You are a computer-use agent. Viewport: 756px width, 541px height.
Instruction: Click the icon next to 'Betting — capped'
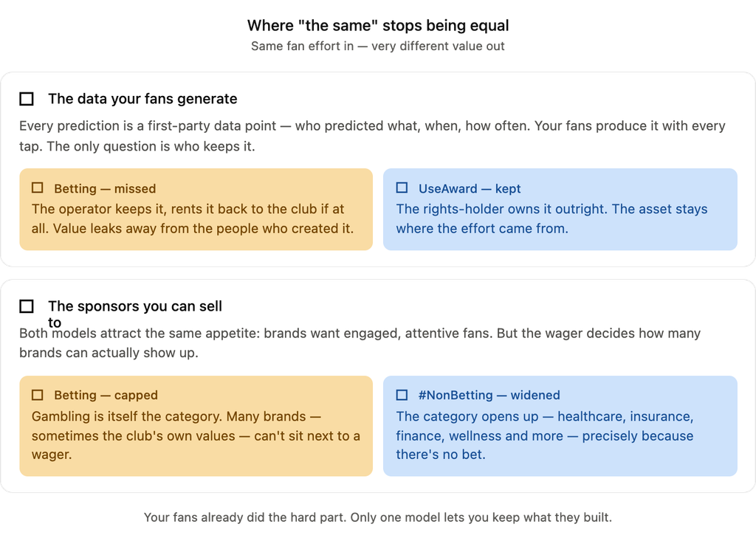click(x=38, y=395)
